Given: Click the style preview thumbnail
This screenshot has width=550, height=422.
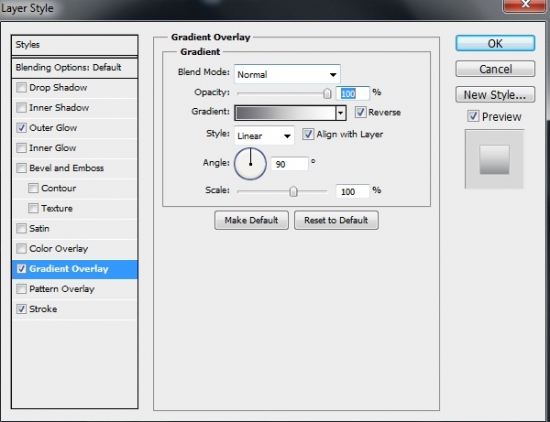Looking at the screenshot, I should (x=494, y=159).
